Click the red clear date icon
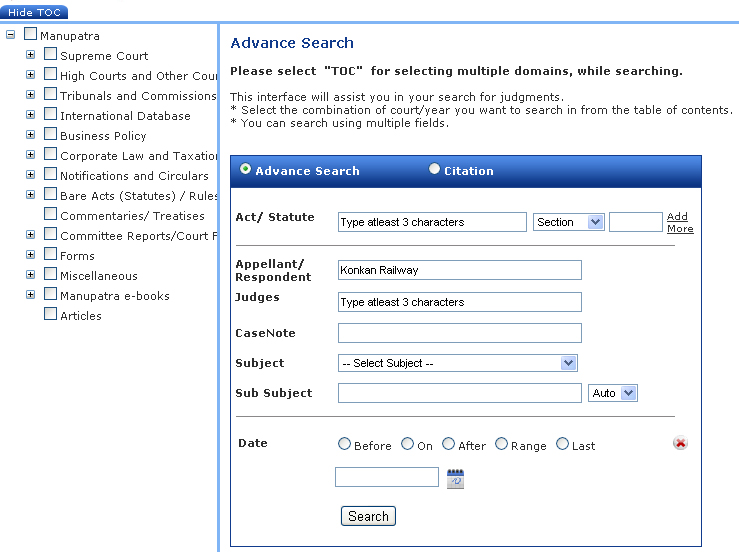 680,443
